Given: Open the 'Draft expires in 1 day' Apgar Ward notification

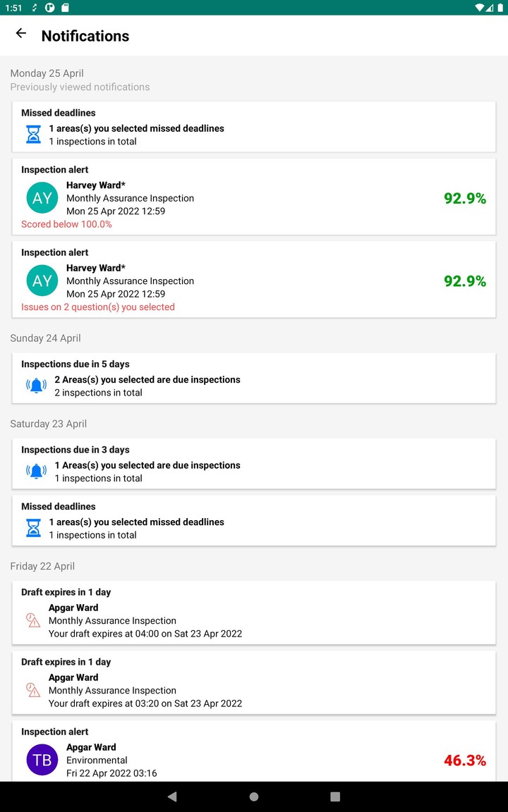Looking at the screenshot, I should pyautogui.click(x=254, y=613).
